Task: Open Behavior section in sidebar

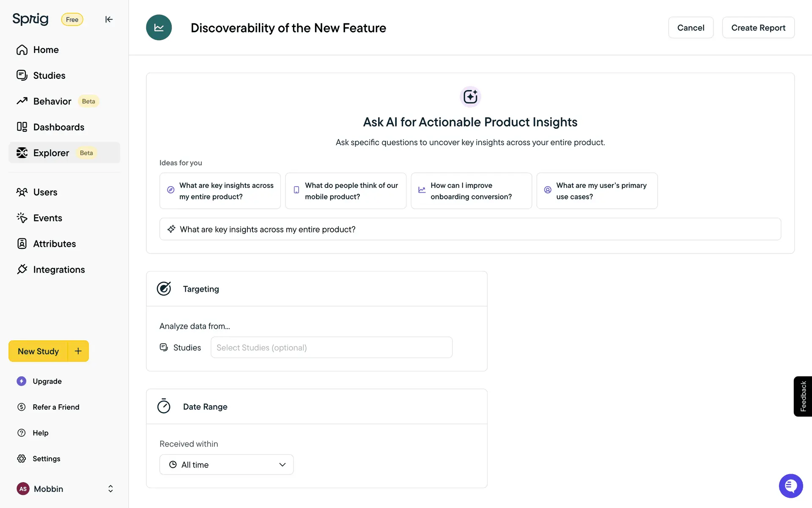Action: click(x=52, y=101)
